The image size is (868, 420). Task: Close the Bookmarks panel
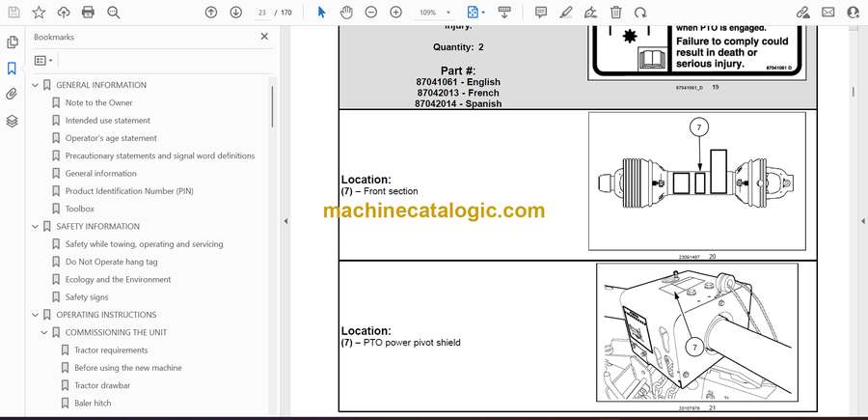coord(264,37)
